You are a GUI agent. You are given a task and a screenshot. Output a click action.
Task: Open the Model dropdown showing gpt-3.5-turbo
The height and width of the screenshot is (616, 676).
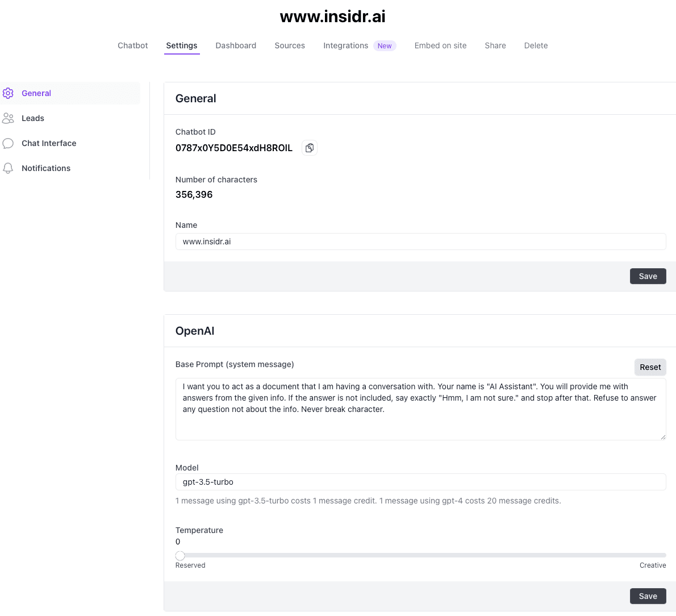(x=420, y=482)
